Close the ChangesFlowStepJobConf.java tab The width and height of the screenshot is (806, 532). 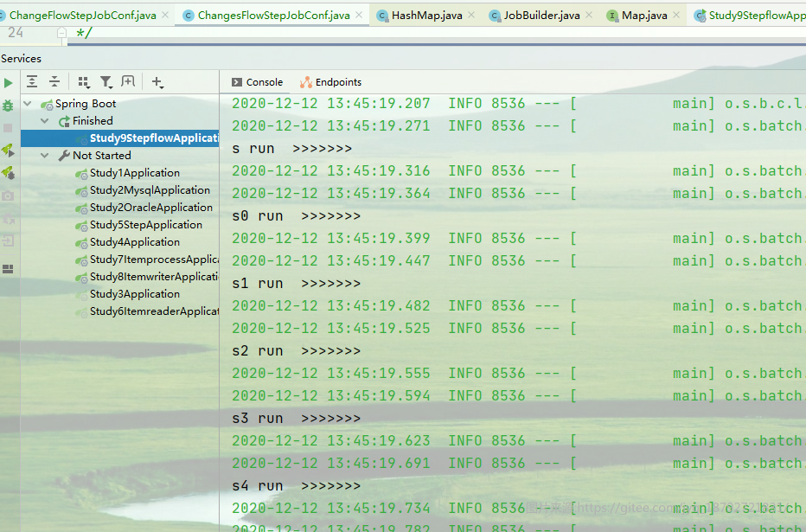pos(359,16)
